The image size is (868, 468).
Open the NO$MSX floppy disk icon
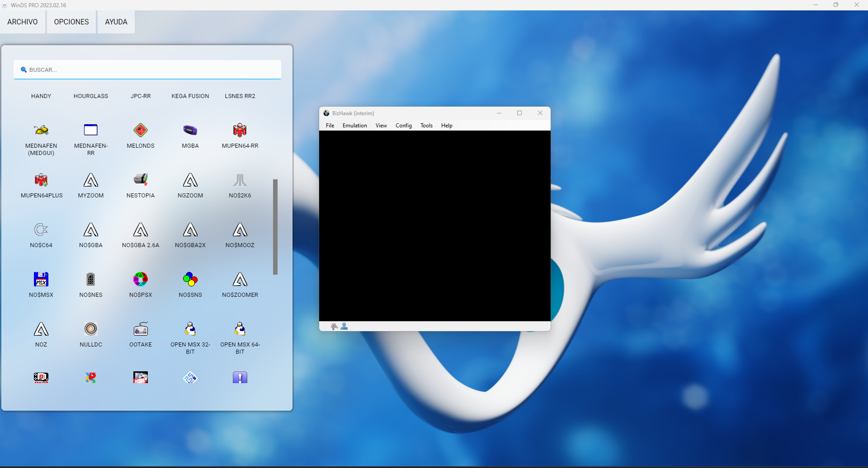tap(41, 279)
